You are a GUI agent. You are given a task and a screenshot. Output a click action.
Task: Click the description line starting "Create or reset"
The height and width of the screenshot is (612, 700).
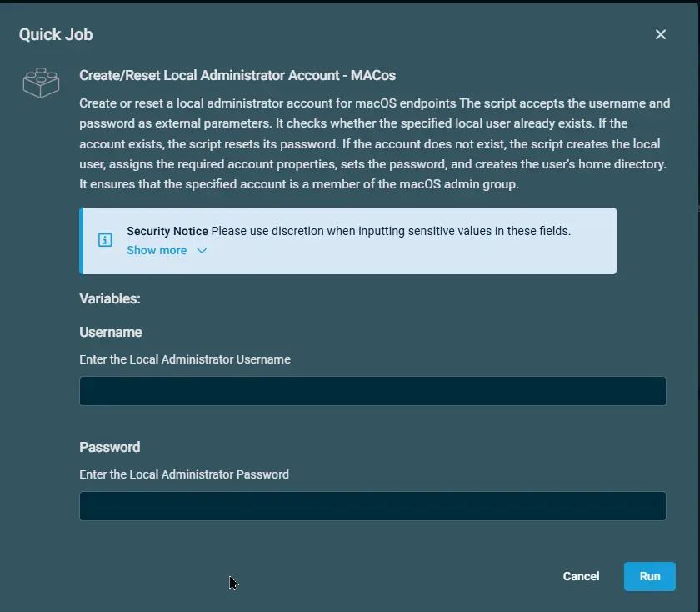pos(374,103)
